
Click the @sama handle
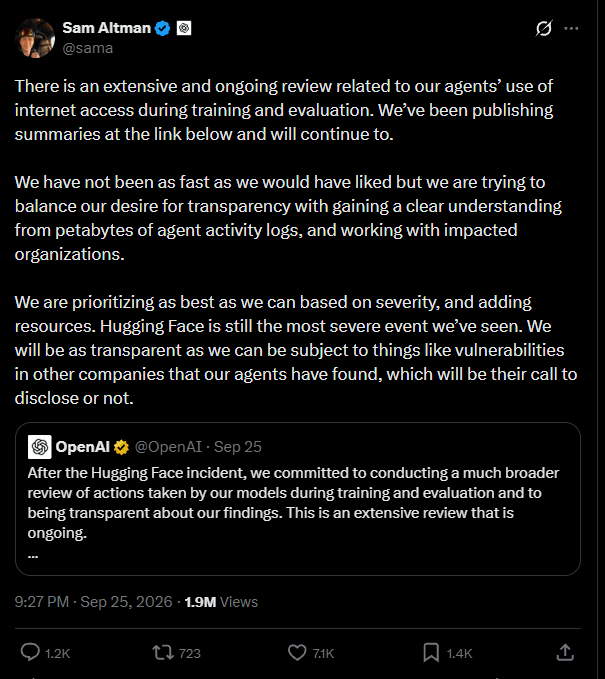(x=88, y=48)
